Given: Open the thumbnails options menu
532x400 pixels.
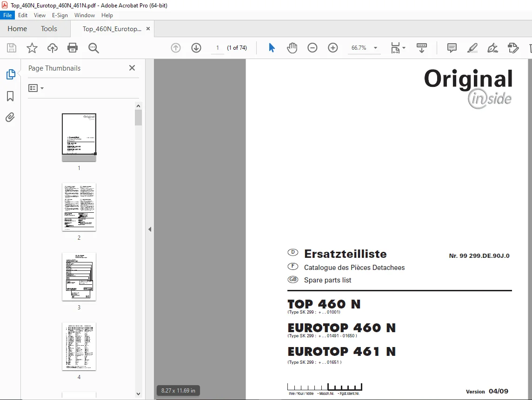Looking at the screenshot, I should click(36, 88).
